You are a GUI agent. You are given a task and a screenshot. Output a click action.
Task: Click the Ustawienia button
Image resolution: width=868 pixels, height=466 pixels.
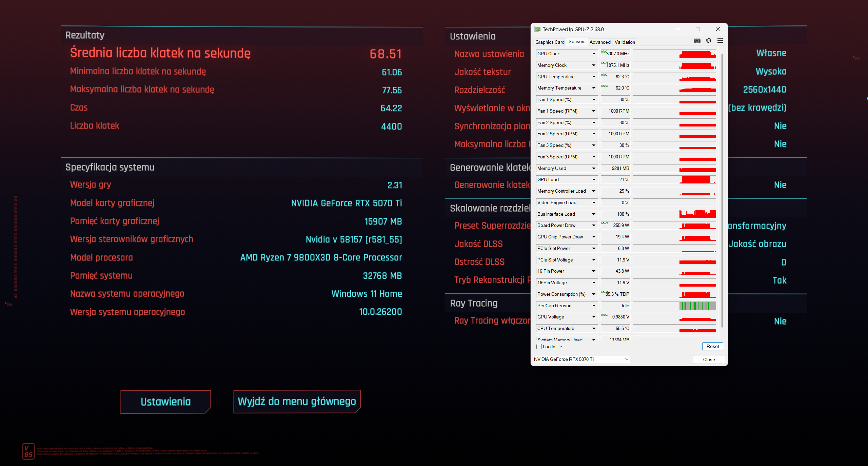pyautogui.click(x=165, y=402)
